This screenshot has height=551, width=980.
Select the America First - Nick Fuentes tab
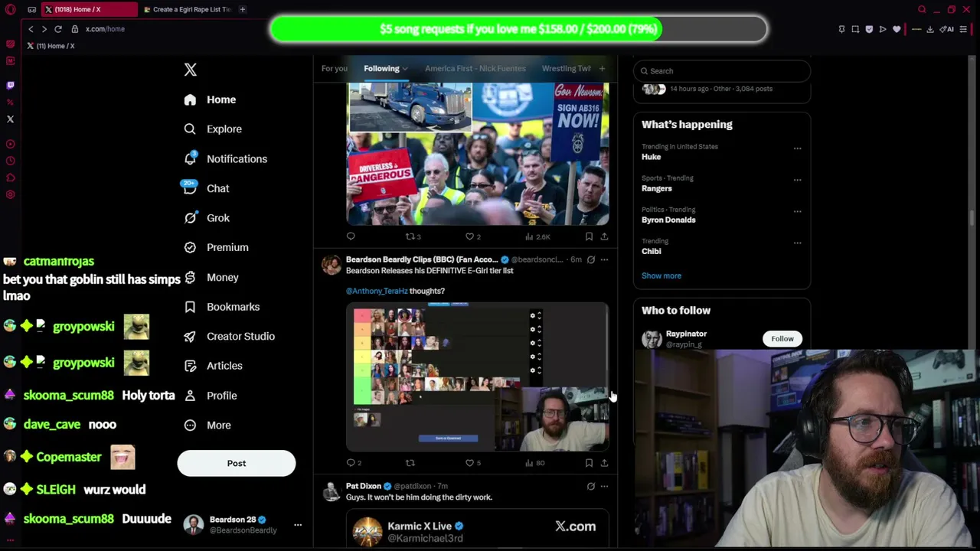pos(475,68)
